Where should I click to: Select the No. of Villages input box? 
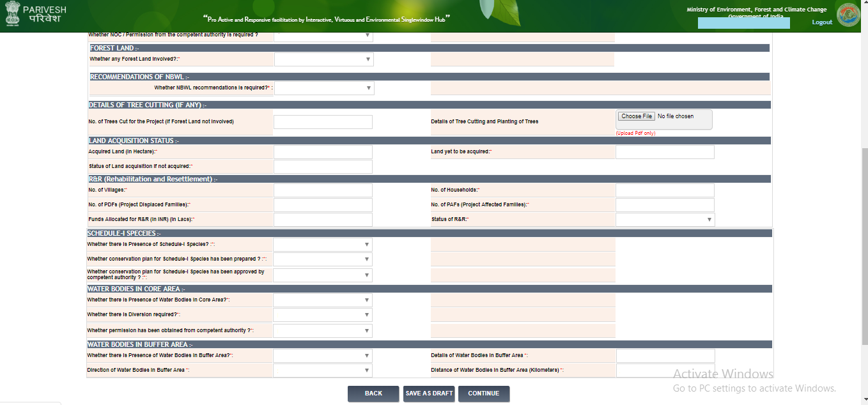323,190
